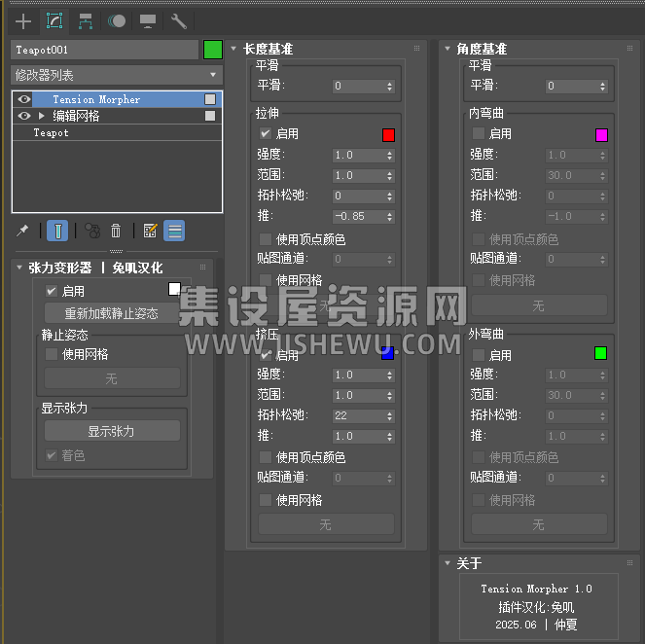This screenshot has height=644, width=645.
Task: Open the Utilities wrench panel
Action: [179, 20]
